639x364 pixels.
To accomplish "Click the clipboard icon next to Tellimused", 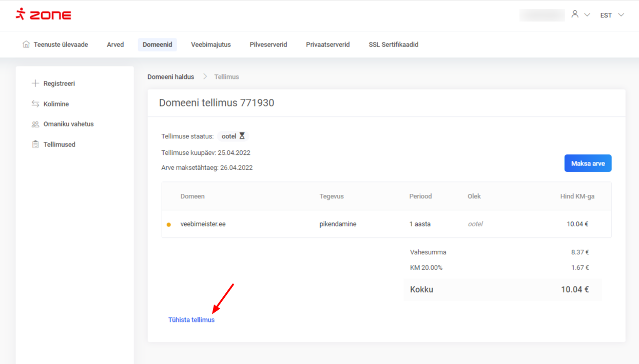I will pos(35,145).
